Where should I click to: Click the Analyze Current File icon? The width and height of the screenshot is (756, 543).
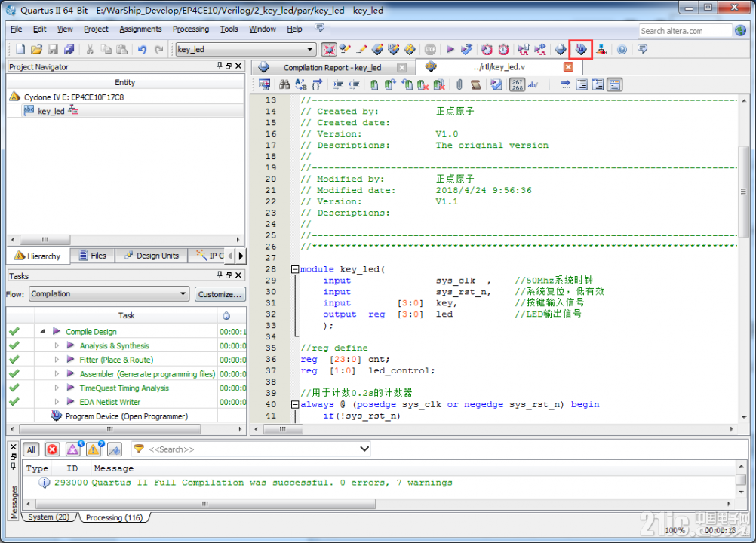tap(496, 84)
